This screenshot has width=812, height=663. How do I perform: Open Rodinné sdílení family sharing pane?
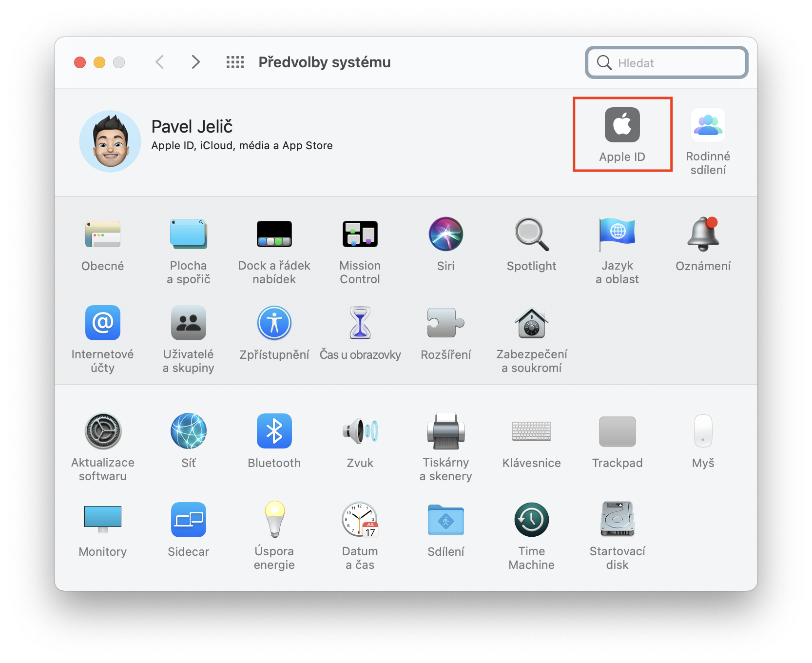click(x=708, y=141)
